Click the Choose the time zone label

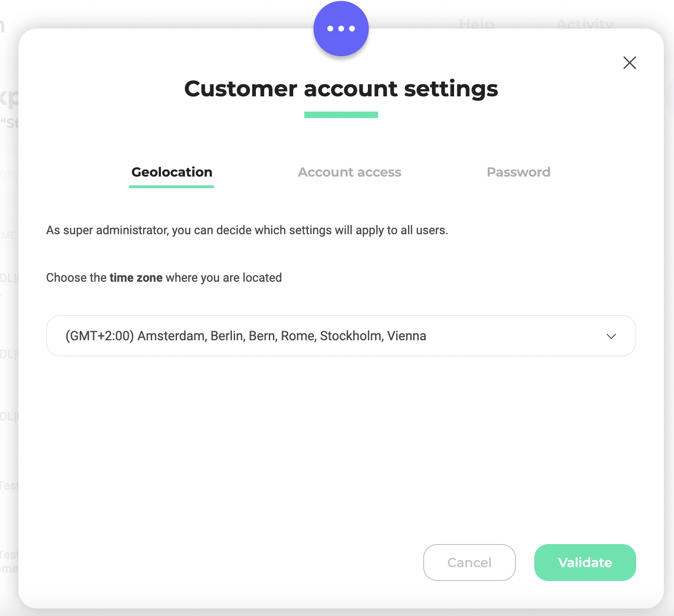point(164,278)
